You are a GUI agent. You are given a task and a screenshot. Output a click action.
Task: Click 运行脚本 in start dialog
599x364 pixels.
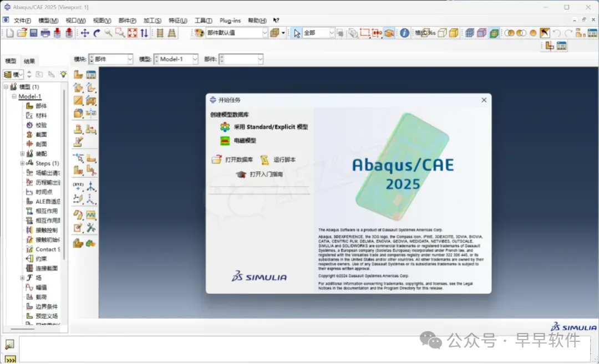point(278,160)
